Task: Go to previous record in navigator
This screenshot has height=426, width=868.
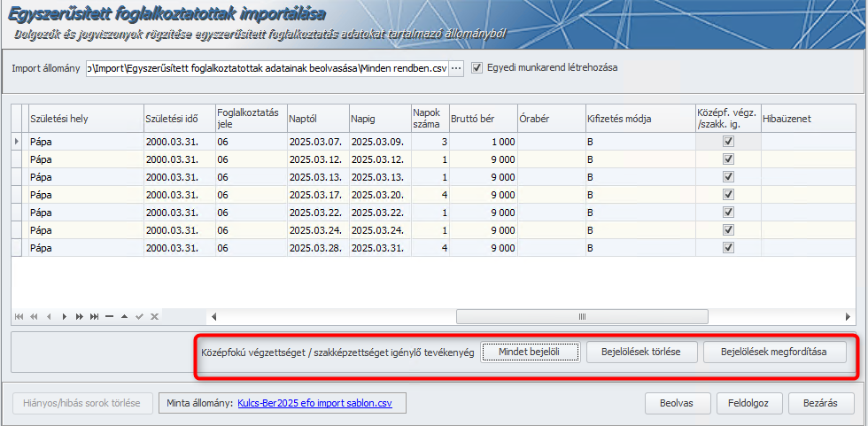Action: coord(49,316)
